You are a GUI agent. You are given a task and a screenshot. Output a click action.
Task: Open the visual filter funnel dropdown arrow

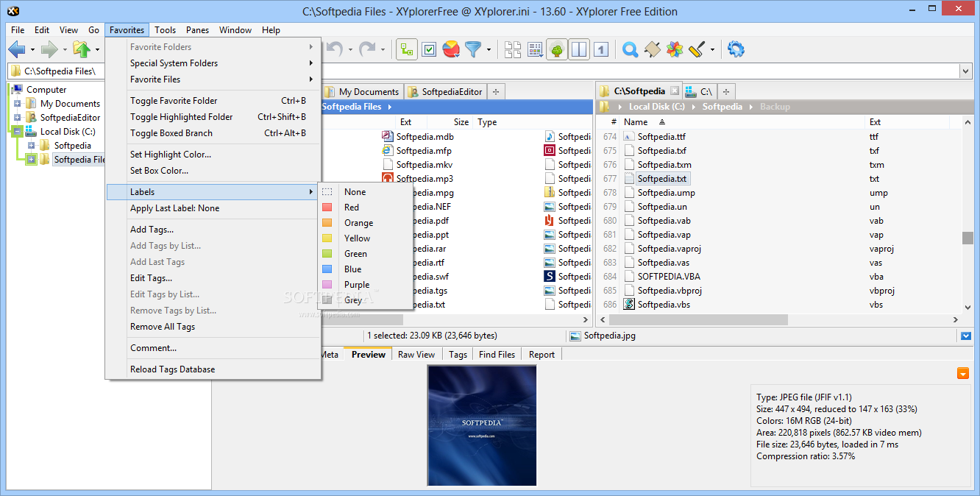[x=488, y=50]
